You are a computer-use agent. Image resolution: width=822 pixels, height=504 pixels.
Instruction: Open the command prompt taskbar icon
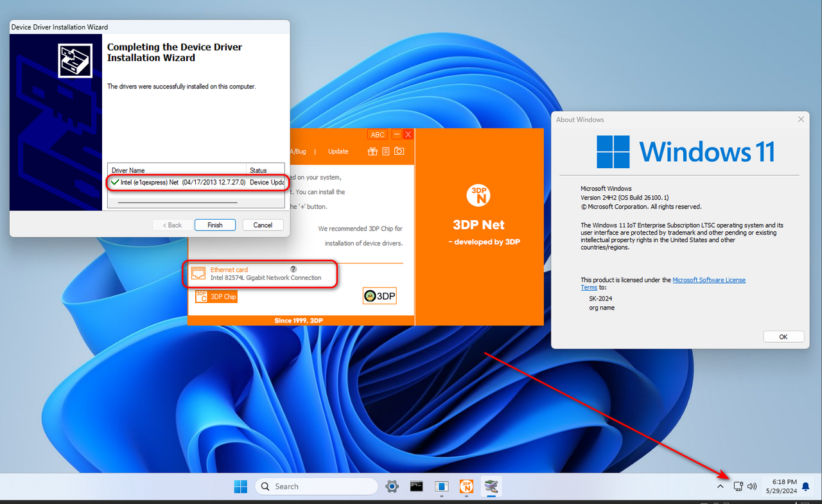coord(417,487)
